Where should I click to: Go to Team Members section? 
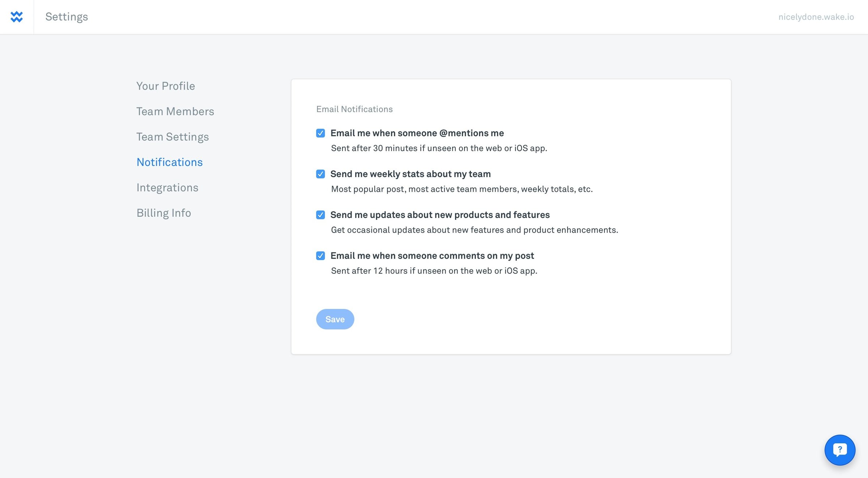pyautogui.click(x=175, y=111)
